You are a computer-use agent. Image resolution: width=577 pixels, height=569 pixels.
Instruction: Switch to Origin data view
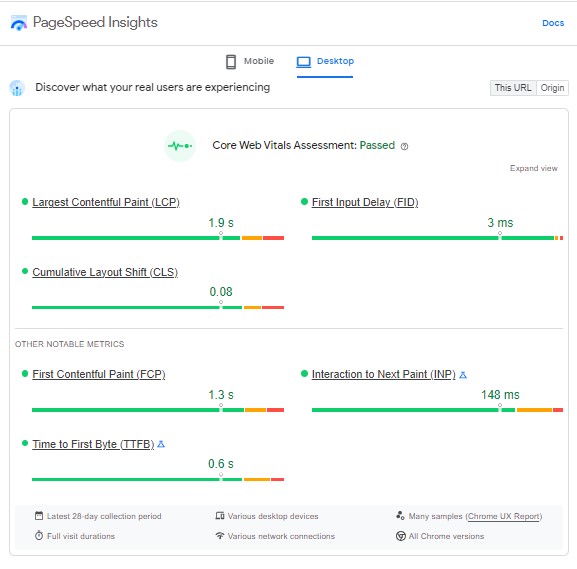coord(552,88)
